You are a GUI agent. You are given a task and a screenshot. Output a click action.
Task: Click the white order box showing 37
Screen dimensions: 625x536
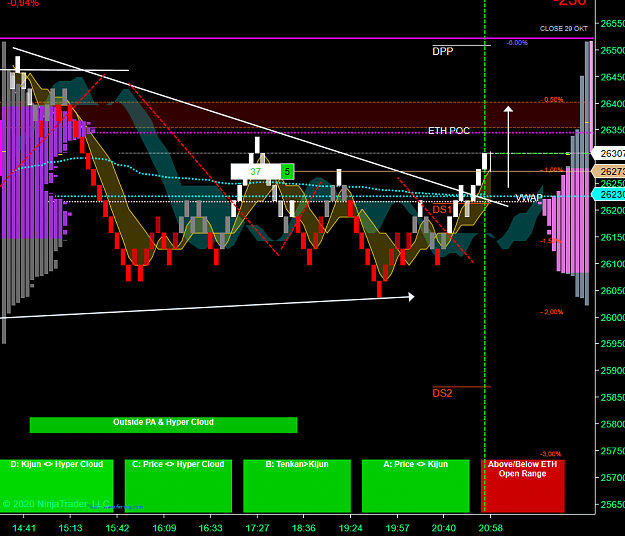click(256, 172)
